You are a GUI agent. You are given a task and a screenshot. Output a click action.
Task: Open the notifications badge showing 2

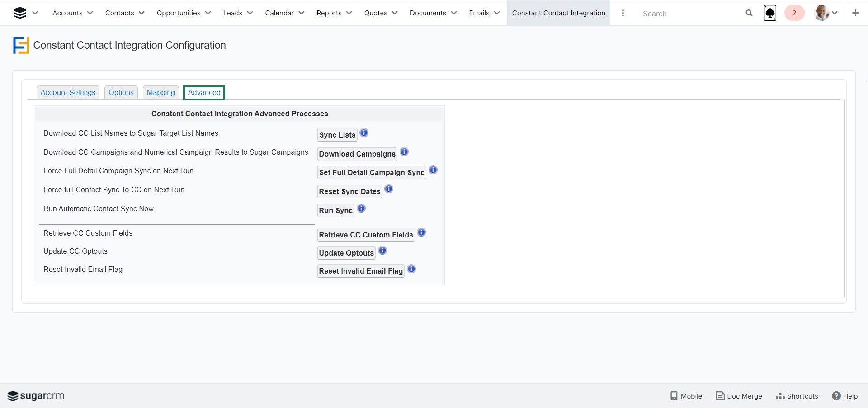[794, 13]
